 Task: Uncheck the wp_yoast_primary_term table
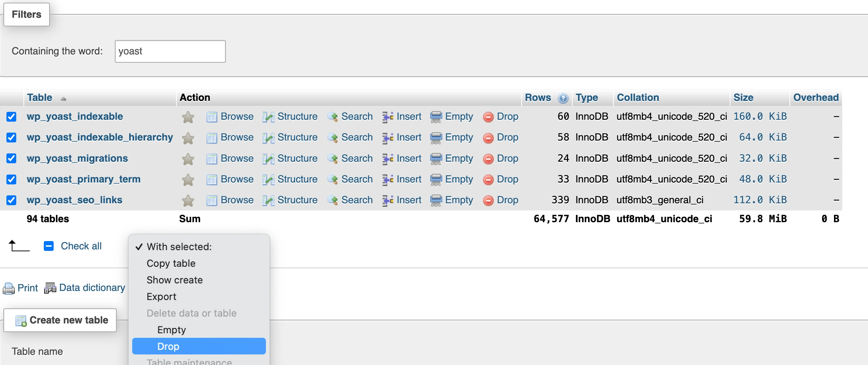11,179
